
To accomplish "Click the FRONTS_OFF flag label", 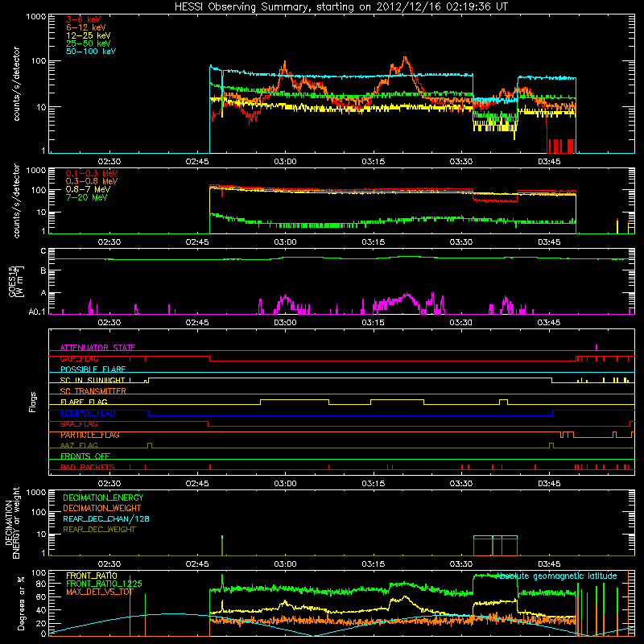I will (85, 456).
